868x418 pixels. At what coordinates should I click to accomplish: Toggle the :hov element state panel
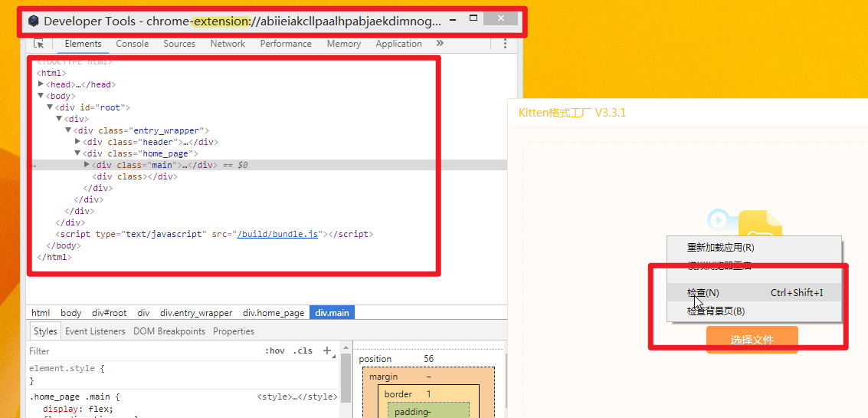pyautogui.click(x=275, y=351)
